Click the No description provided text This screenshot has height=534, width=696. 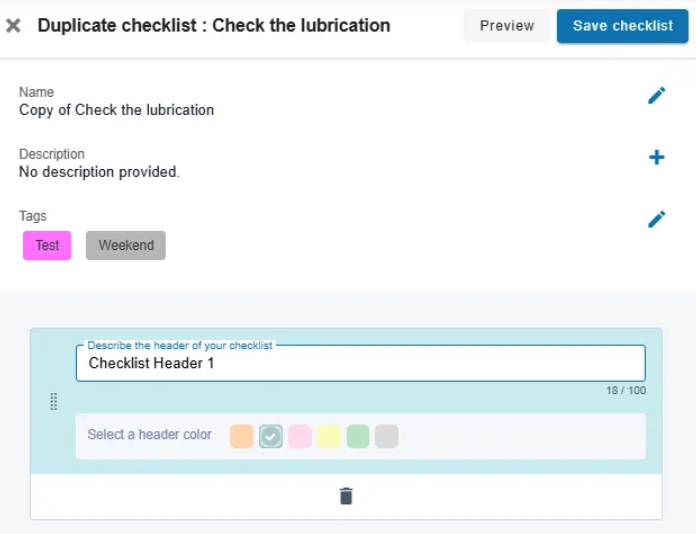click(99, 172)
